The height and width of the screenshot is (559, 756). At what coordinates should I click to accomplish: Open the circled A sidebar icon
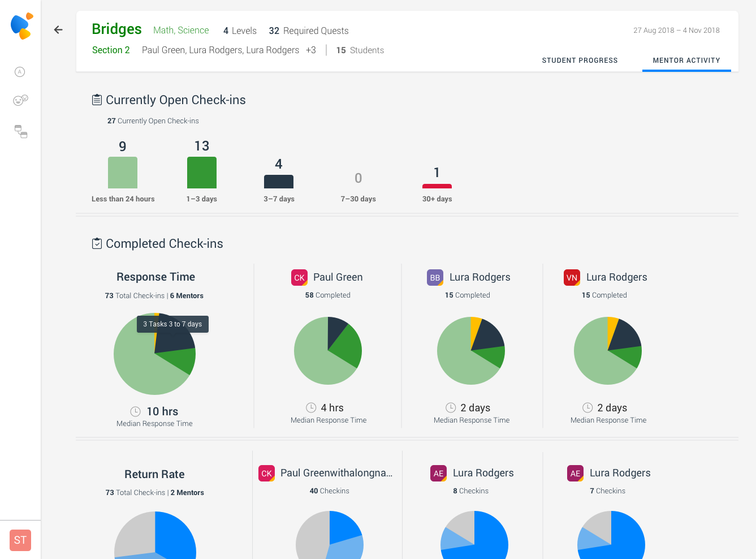pos(20,72)
